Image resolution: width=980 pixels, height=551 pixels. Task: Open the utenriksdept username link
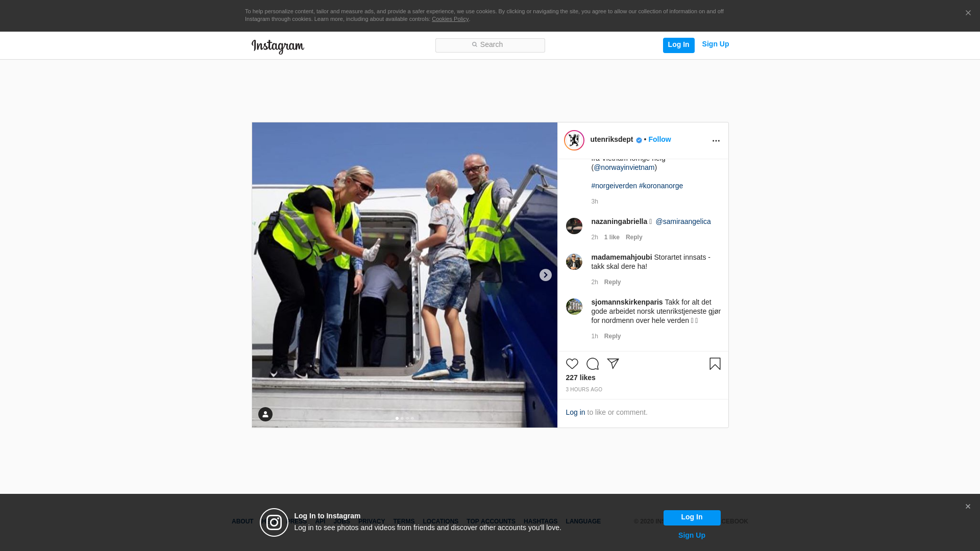coord(611,140)
